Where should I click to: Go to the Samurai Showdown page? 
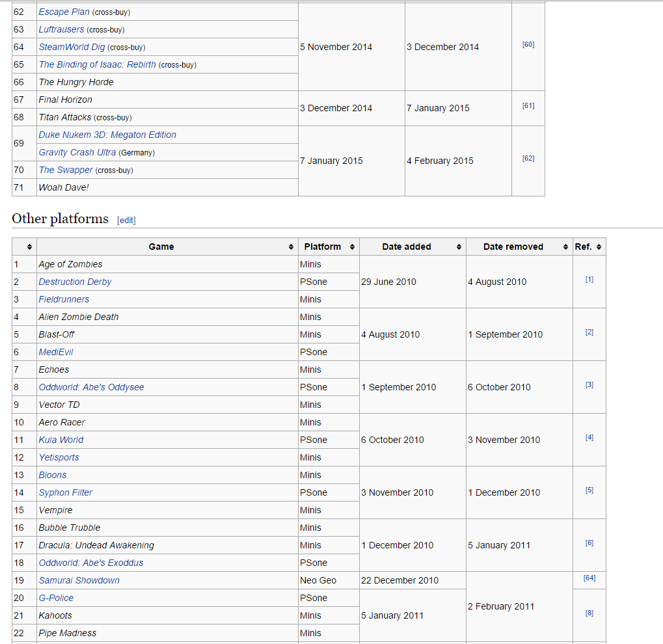(79, 580)
